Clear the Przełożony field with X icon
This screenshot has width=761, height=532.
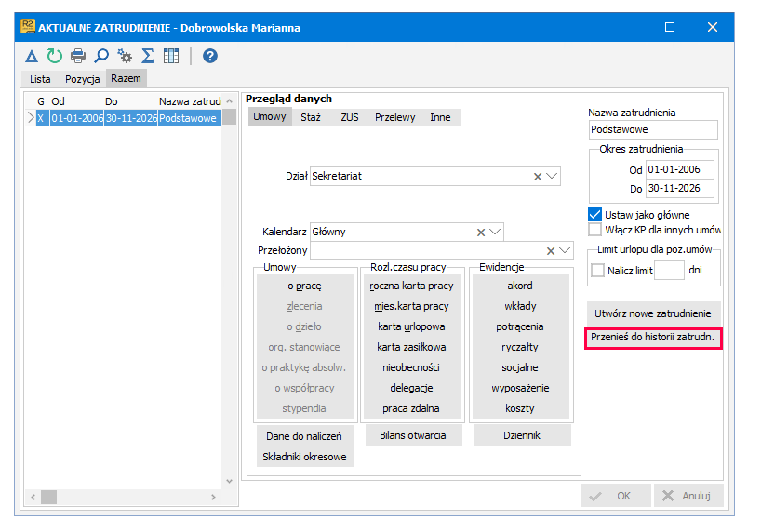tap(551, 251)
